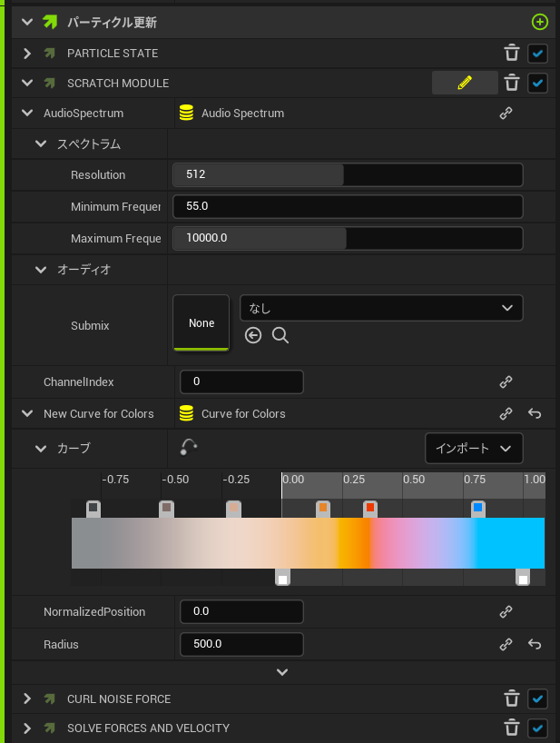Delete the Particle State module
The width and height of the screenshot is (560, 743).
(512, 53)
